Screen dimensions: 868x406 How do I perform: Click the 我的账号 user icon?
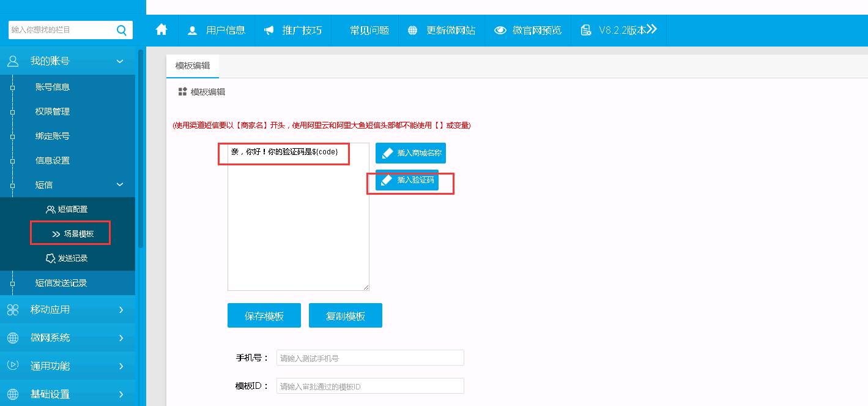13,61
